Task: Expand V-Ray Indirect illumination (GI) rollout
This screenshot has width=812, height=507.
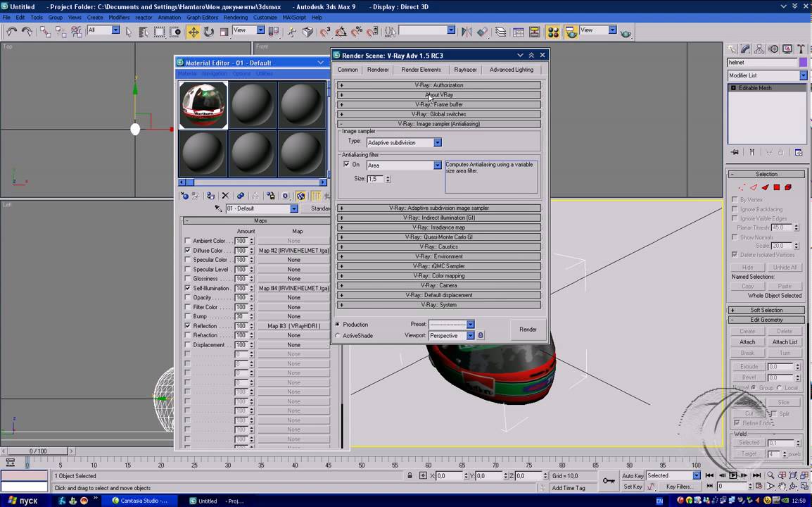Action: pyautogui.click(x=439, y=218)
